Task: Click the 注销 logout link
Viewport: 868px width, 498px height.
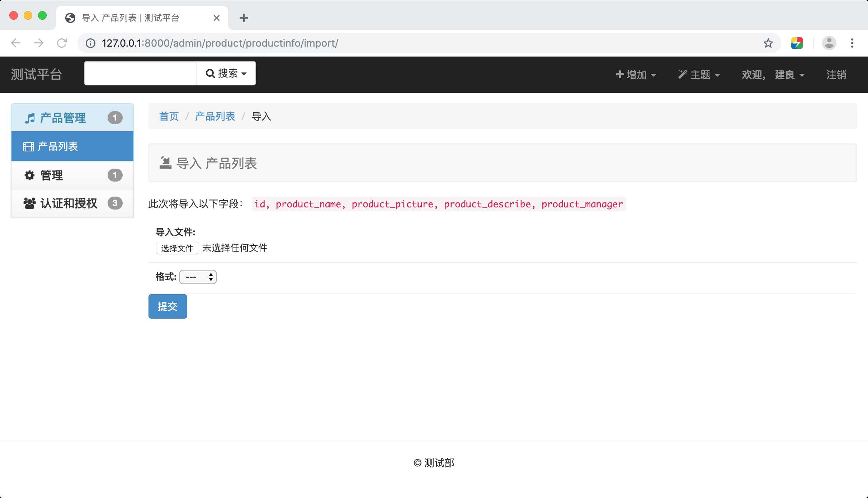Action: click(836, 75)
